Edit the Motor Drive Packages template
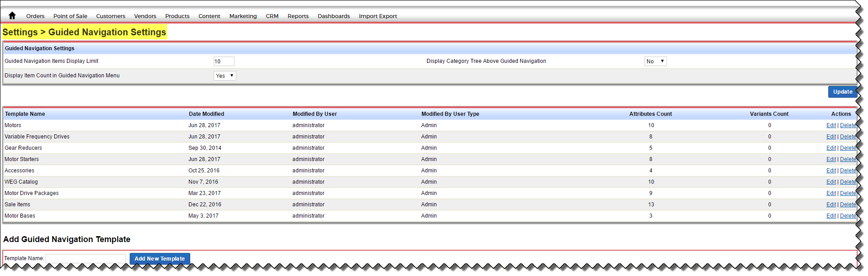Image resolution: width=868 pixels, height=276 pixels. point(831,193)
